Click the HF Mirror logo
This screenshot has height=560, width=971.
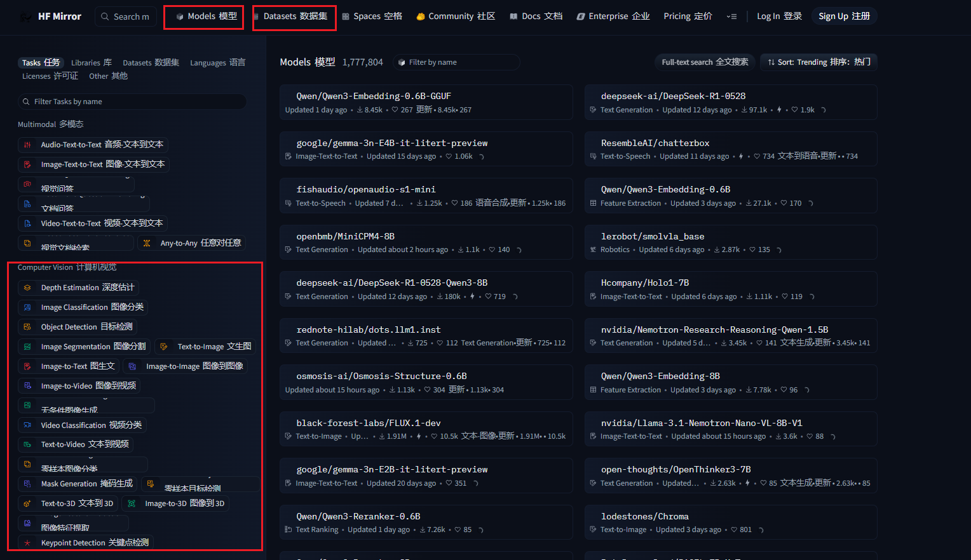click(x=51, y=17)
